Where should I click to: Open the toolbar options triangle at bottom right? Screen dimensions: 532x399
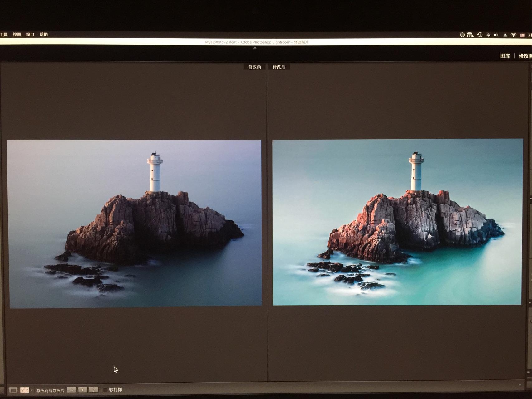click(x=520, y=385)
